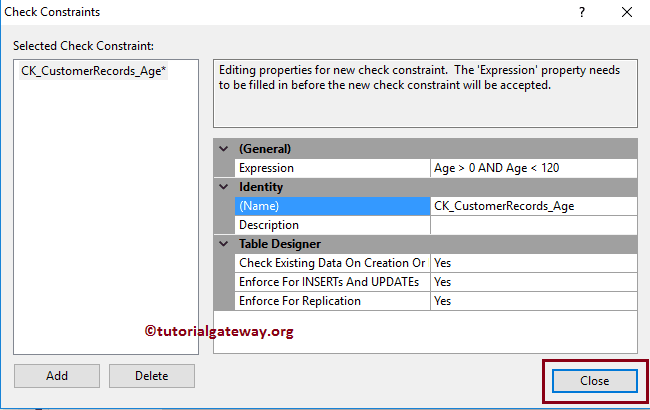Select the Enforce For Replication label
650x410 pixels.
click(x=332, y=301)
